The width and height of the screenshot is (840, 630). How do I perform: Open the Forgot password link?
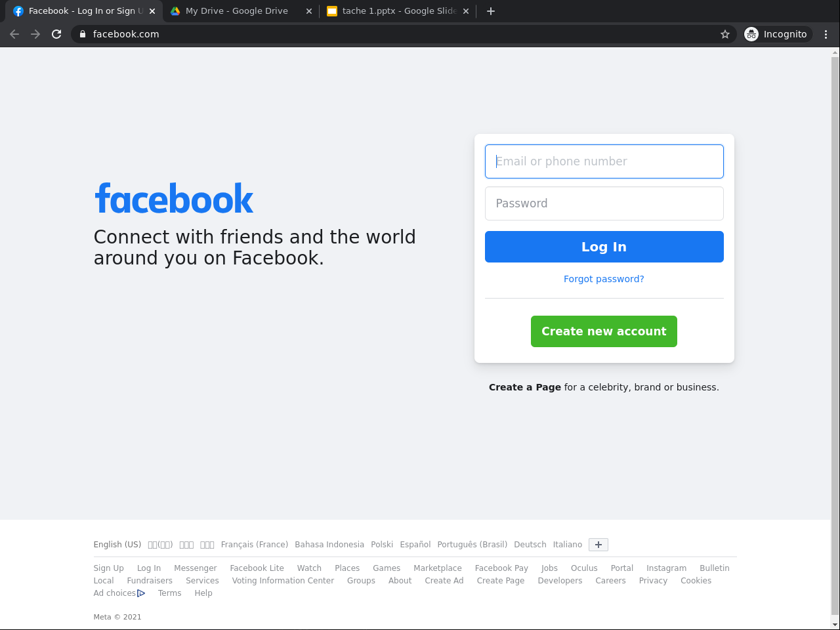[604, 279]
